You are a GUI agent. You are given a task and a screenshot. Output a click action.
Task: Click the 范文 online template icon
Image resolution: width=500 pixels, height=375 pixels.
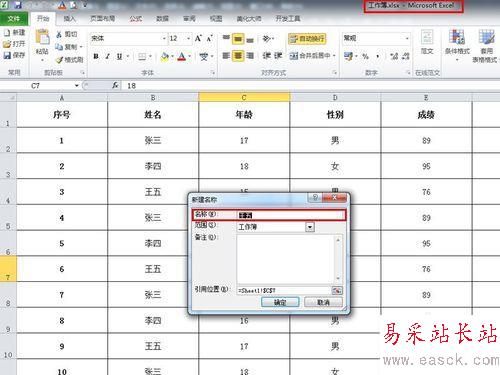427,37
